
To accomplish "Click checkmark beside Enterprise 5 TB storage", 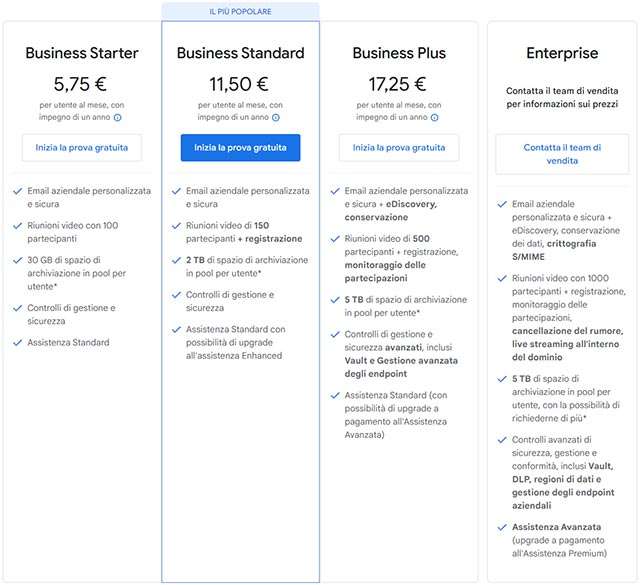I will pyautogui.click(x=501, y=379).
